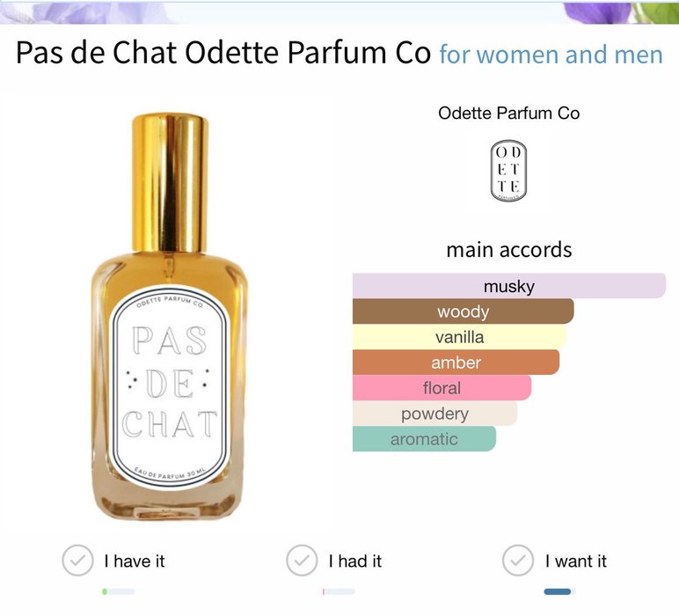
Task: Select the amber accord bar
Action: [456, 363]
